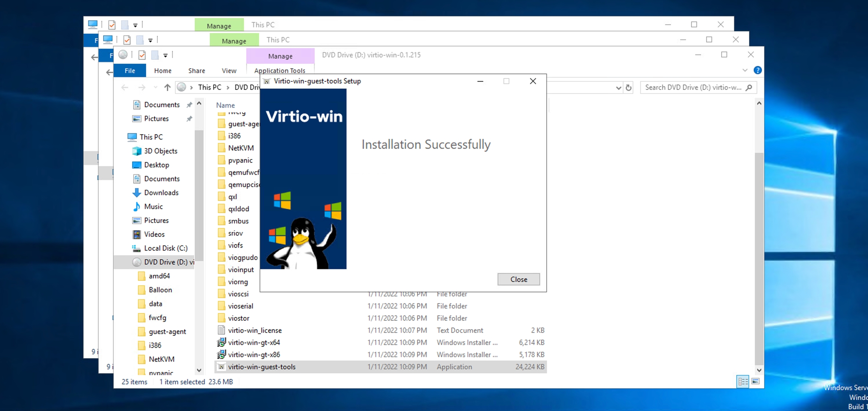Select the virtio-win-gt-x86 installer icon
This screenshot has width=868, height=411.
pos(222,355)
